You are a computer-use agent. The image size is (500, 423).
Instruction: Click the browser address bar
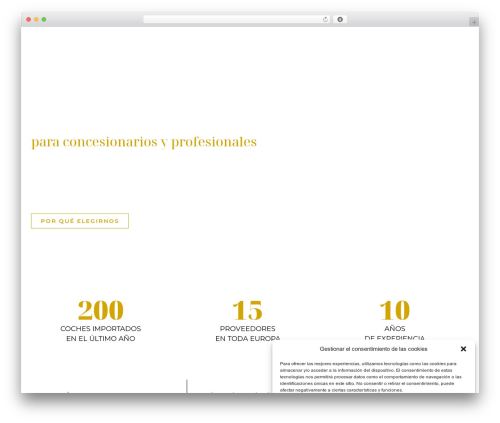236,19
